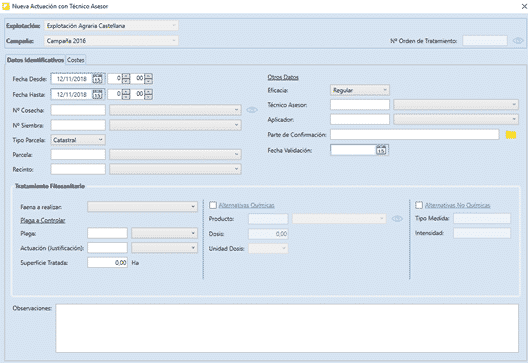This screenshot has height=363, width=528.
Task: Click the Superficie Tratada value field
Action: pyautogui.click(x=107, y=263)
